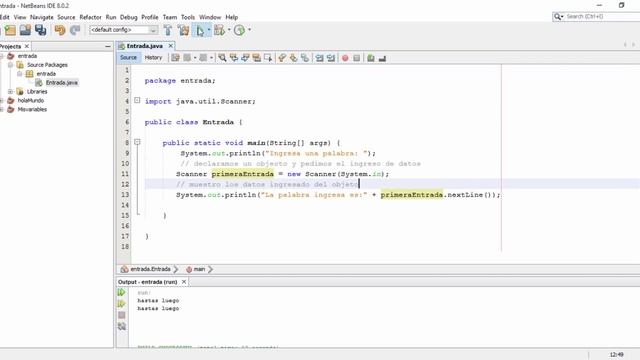Build project with the hammer icon

point(168,30)
